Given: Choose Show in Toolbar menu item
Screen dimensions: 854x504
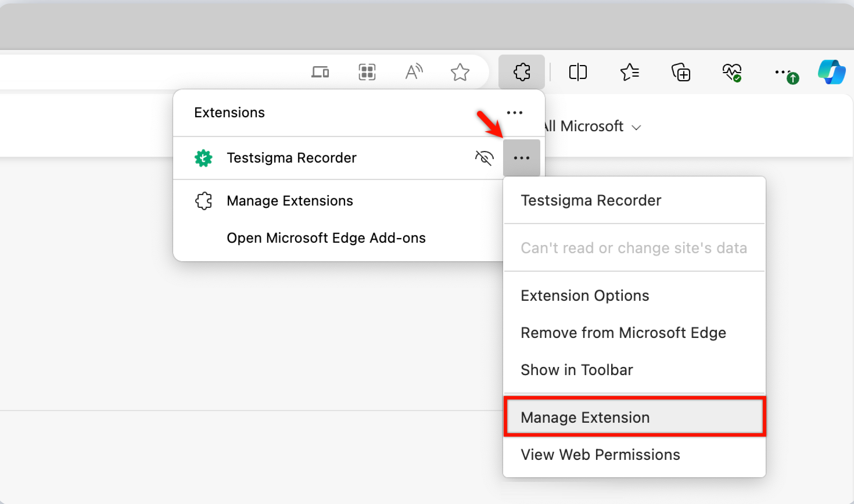Looking at the screenshot, I should pos(634,370).
